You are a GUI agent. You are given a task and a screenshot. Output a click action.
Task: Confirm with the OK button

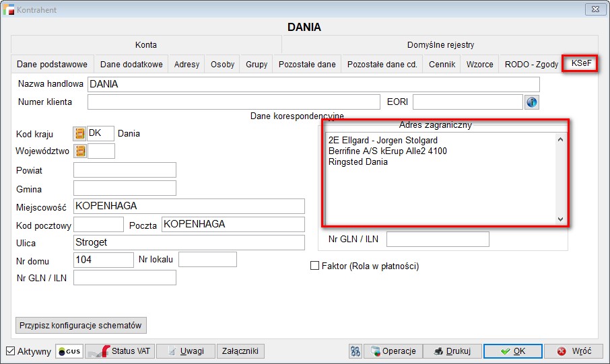(x=512, y=351)
